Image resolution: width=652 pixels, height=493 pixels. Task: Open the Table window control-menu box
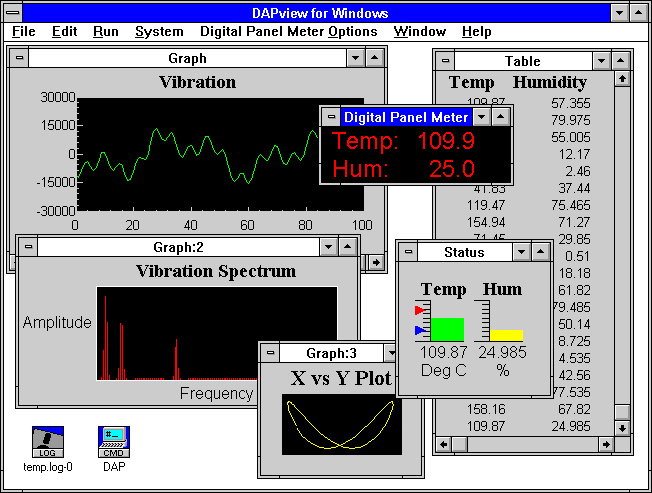[443, 61]
